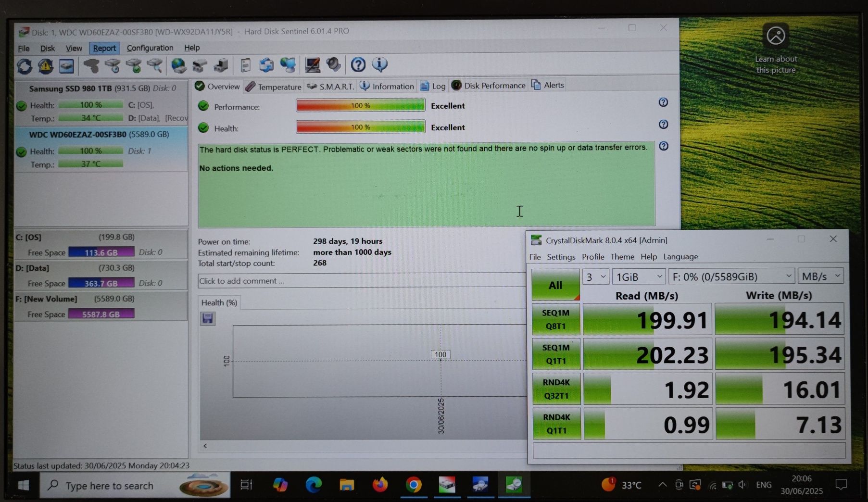The image size is (868, 502).
Task: Open Firefox from the taskbar
Action: pyautogui.click(x=380, y=485)
